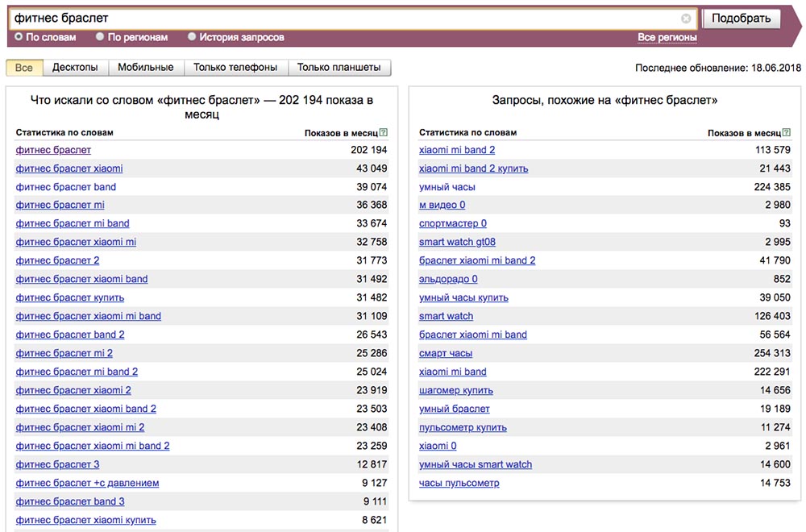Image resolution: width=806 pixels, height=532 pixels.
Task: Open the 'Все регионы' region selector
Action: pos(667,37)
